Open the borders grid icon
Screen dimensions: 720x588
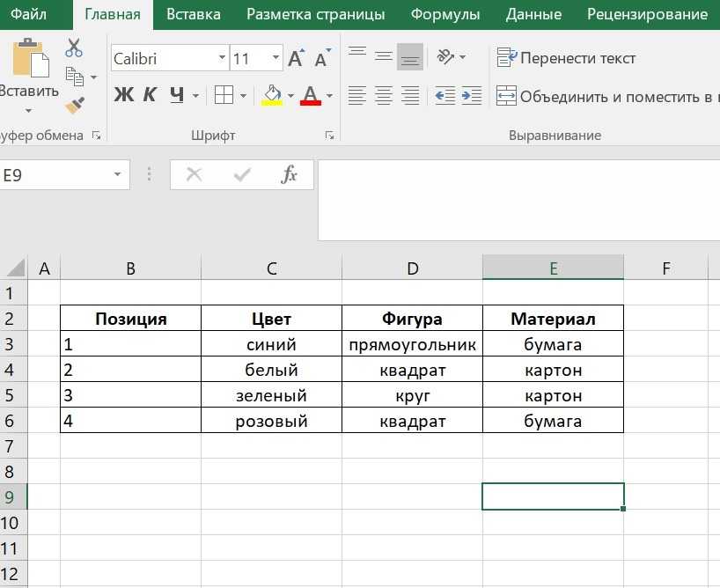(224, 95)
